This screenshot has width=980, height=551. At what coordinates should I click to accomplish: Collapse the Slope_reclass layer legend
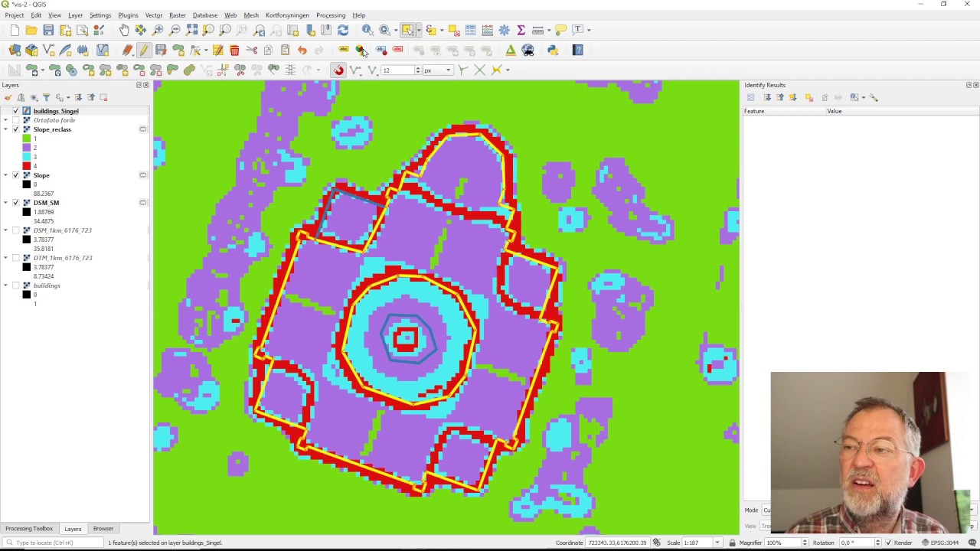[6, 129]
